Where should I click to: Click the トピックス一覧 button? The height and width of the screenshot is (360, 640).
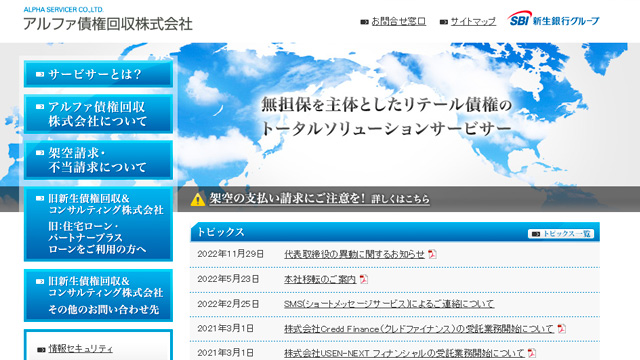click(x=561, y=233)
